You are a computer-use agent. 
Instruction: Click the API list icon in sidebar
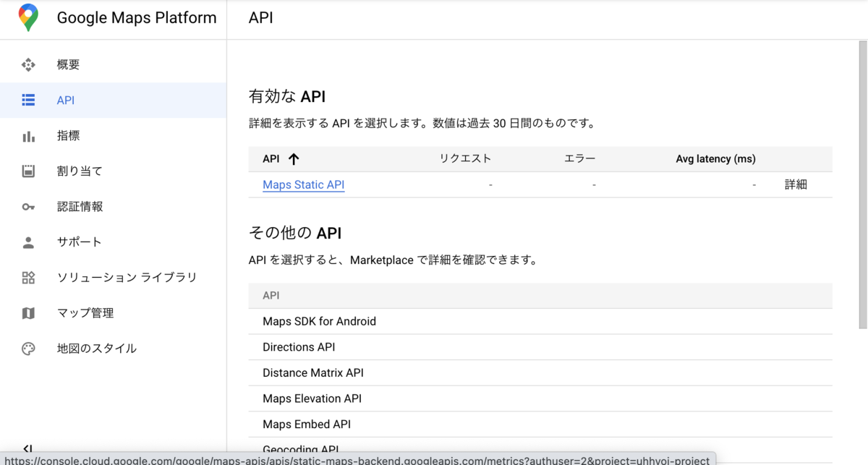coord(28,101)
